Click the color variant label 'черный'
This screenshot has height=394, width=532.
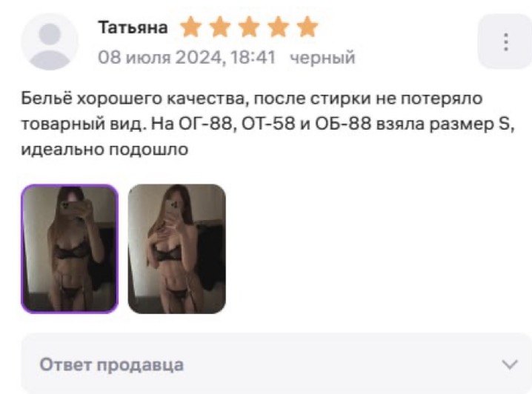pos(322,57)
